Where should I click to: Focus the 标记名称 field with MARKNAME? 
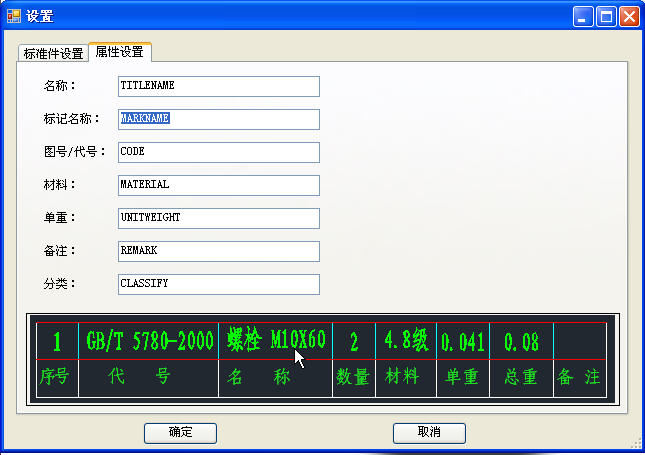(x=218, y=119)
